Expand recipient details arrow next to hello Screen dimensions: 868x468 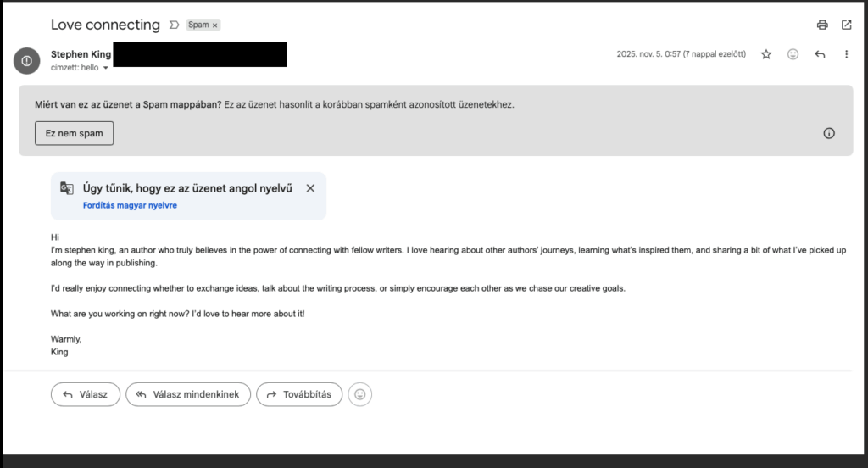coord(106,68)
